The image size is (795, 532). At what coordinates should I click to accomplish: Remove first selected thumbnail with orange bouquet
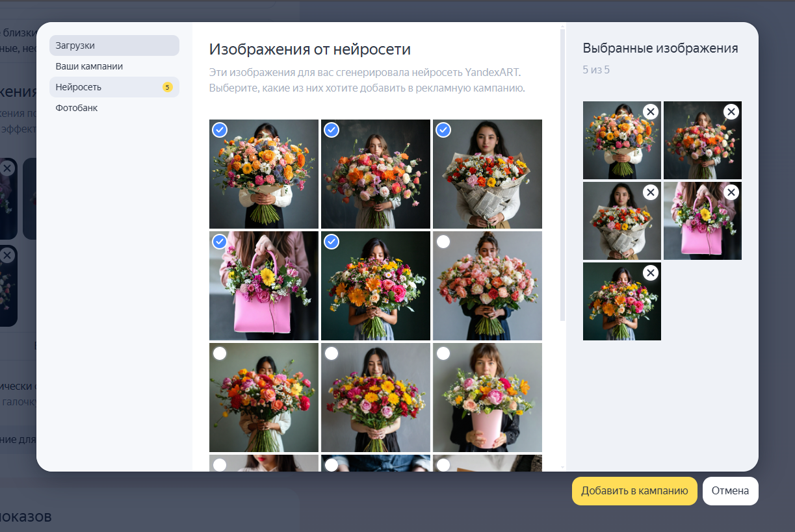(x=650, y=112)
